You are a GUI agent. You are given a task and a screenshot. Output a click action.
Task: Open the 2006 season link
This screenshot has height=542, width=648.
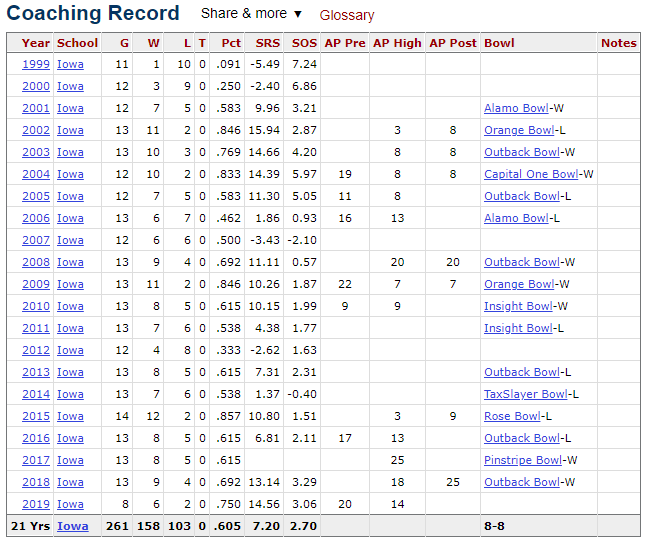click(36, 218)
